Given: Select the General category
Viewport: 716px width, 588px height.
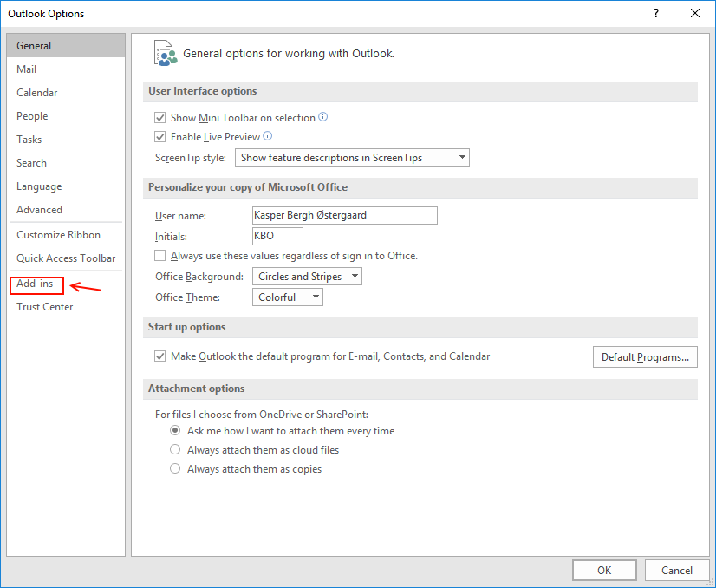Looking at the screenshot, I should point(66,46).
